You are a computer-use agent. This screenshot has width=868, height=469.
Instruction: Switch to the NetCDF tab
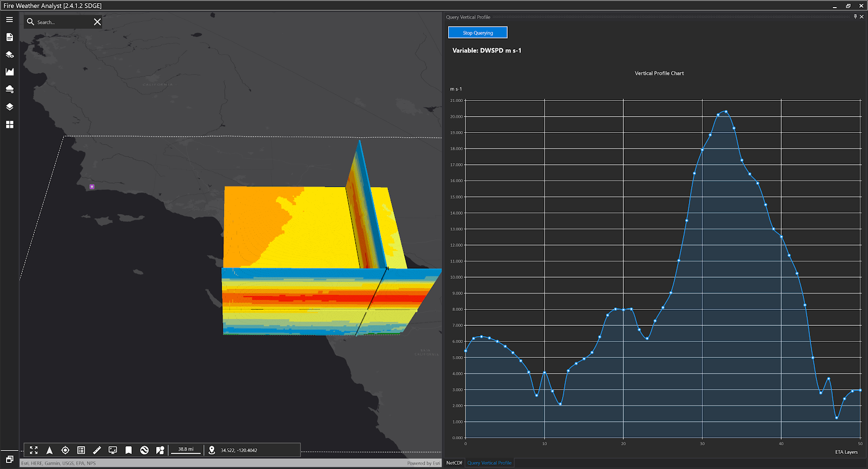454,463
